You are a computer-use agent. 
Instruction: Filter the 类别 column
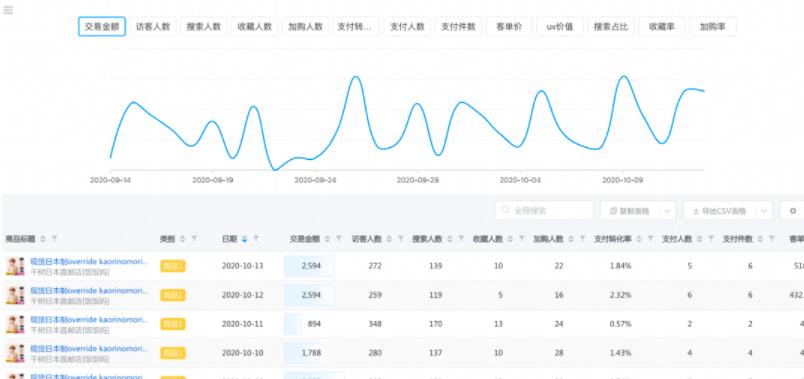pos(194,239)
